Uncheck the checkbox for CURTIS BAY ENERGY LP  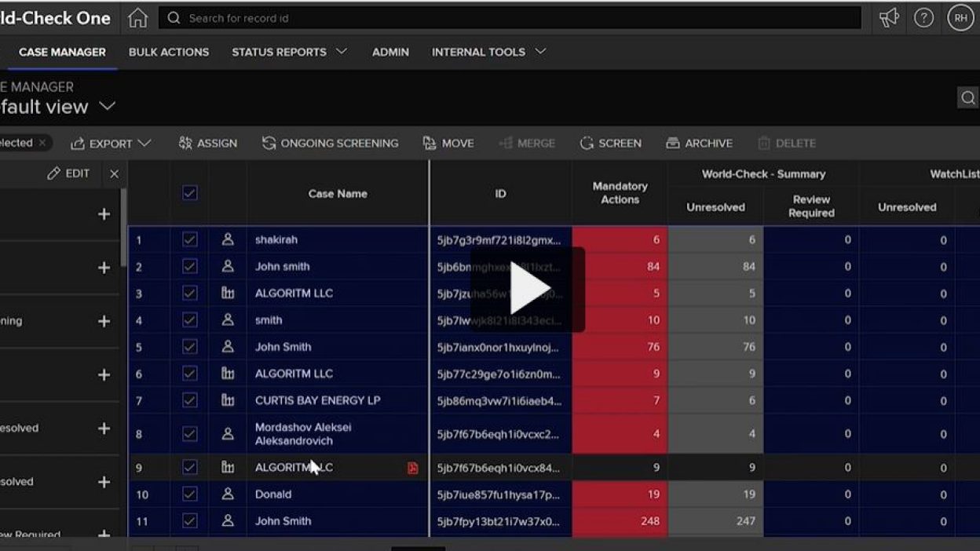[190, 400]
